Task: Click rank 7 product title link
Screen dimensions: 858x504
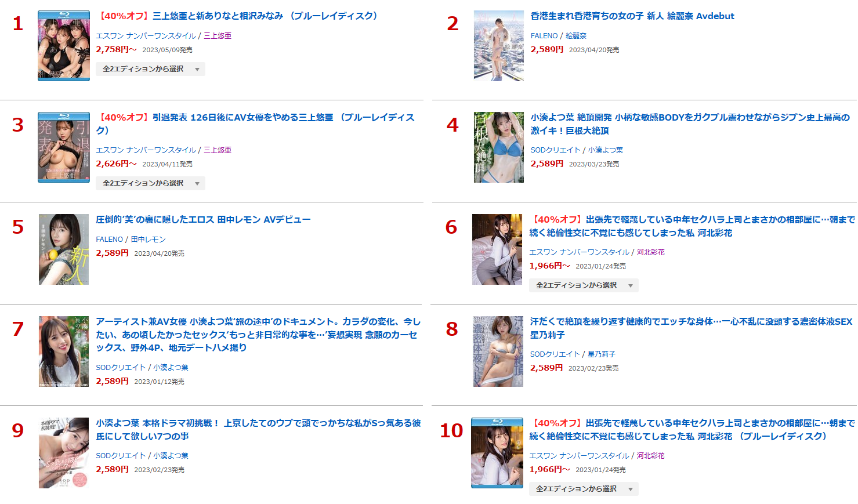Action: (258, 335)
